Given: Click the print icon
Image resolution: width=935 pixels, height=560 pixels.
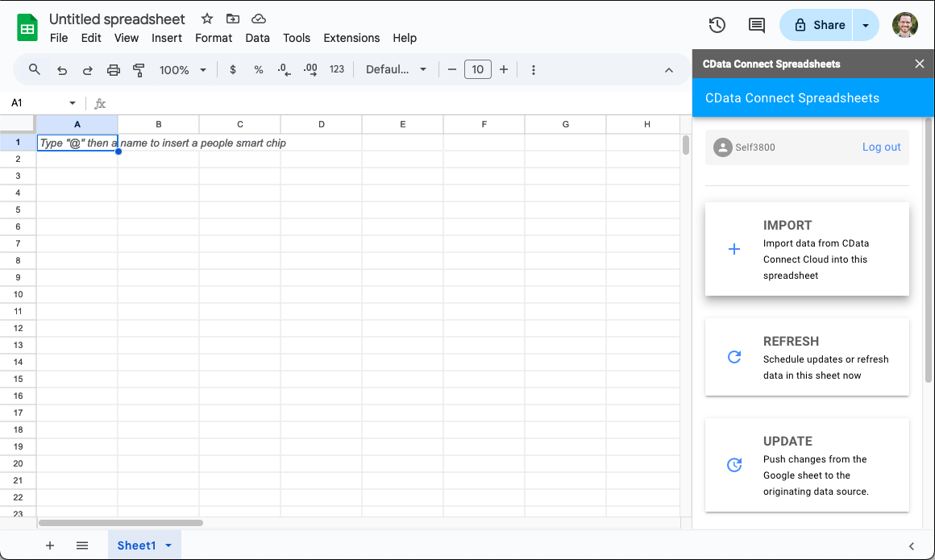Looking at the screenshot, I should point(114,70).
